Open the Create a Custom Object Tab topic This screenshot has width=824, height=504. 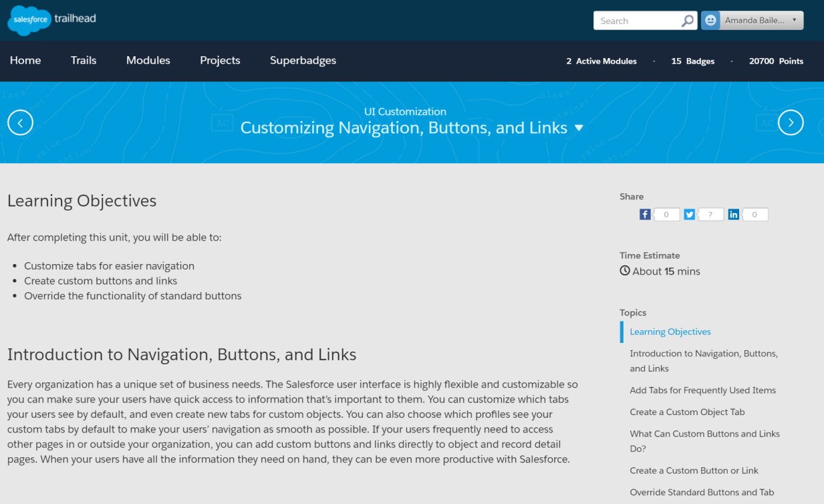687,412
